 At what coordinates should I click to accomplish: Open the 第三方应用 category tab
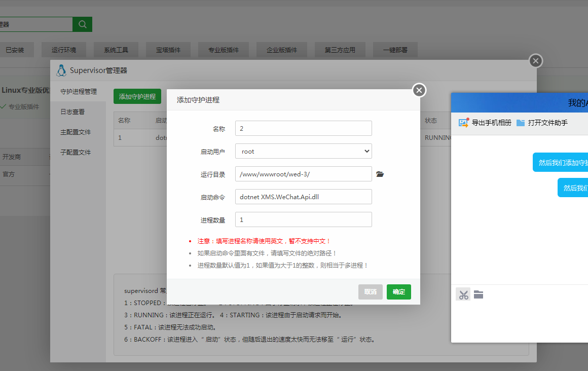coord(340,50)
